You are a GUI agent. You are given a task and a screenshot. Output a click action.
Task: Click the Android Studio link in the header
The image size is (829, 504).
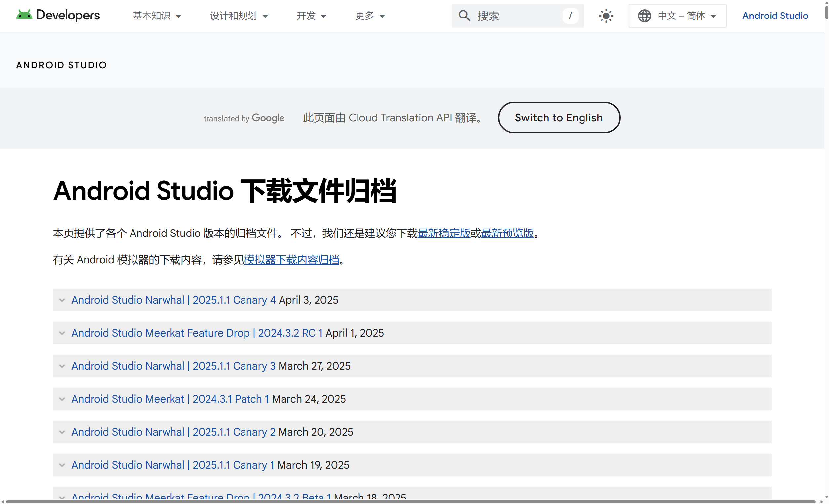click(775, 16)
